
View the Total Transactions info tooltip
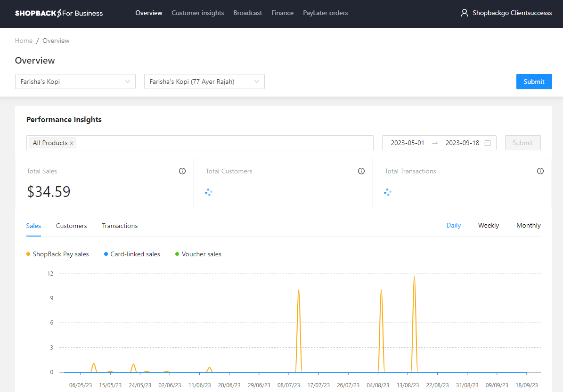click(540, 171)
